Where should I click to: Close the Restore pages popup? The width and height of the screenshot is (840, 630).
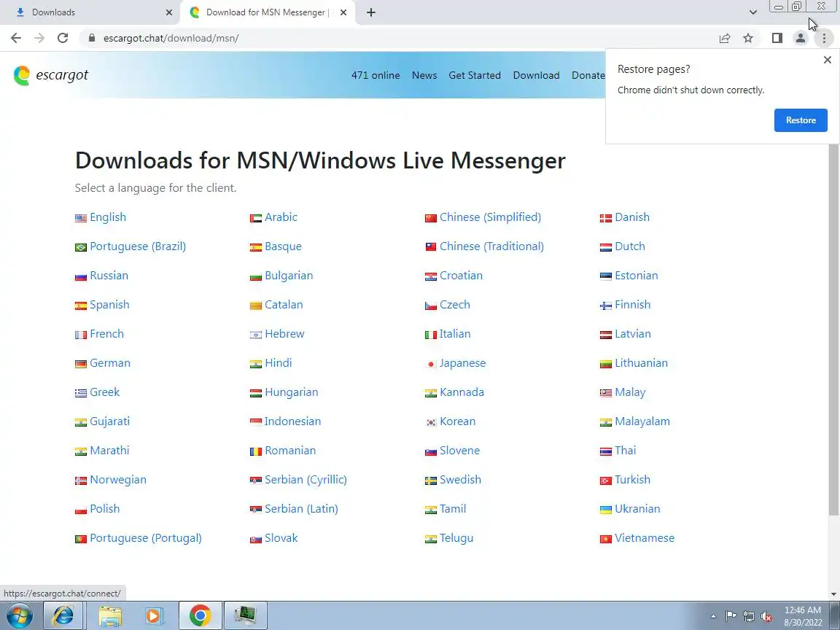(x=828, y=60)
